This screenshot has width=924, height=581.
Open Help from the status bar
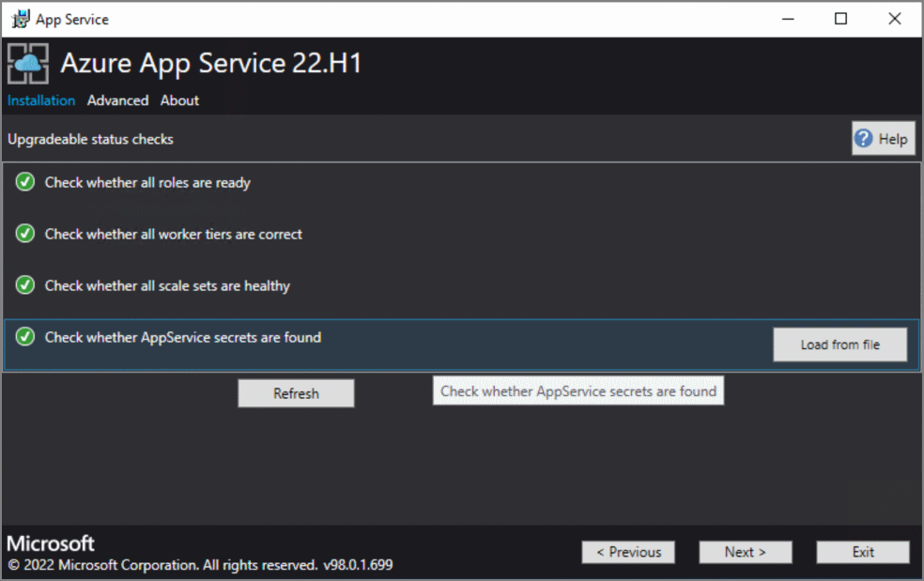click(x=883, y=138)
